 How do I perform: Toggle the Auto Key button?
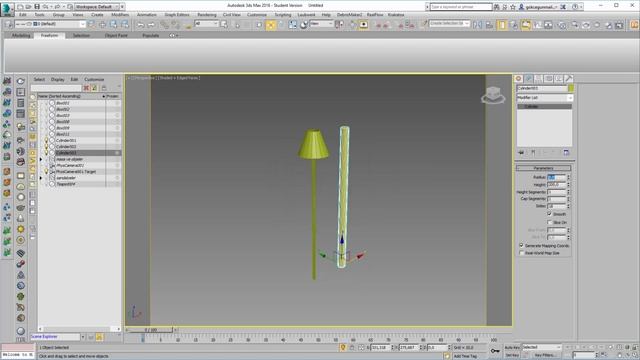click(x=512, y=347)
